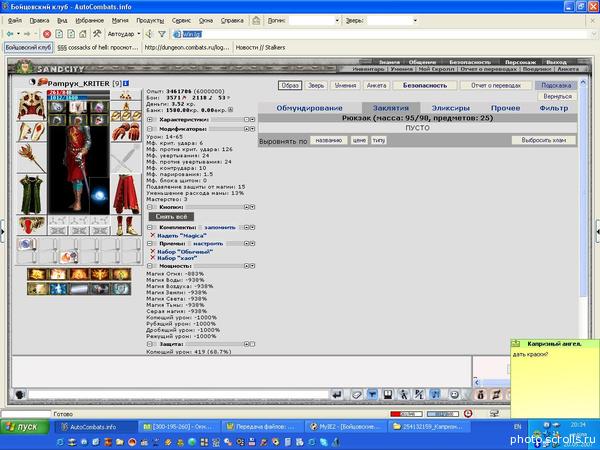Open the Магия menu
The width and height of the screenshot is (600, 450).
pos(120,20)
